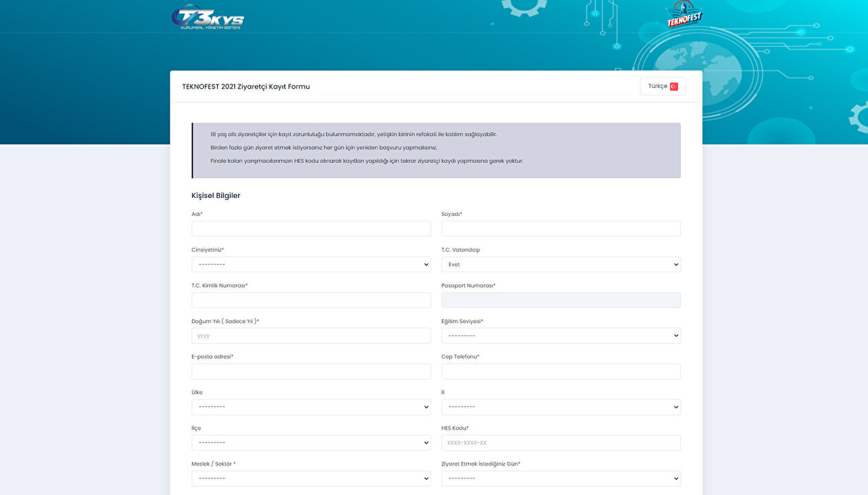868x495 pixels.
Task: Expand the Eğitim Seviyesi dropdown
Action: pos(561,335)
